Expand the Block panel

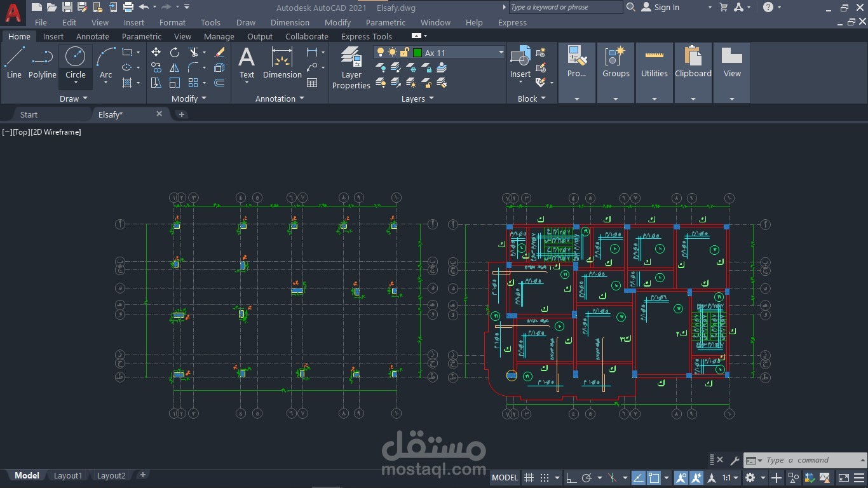[532, 98]
